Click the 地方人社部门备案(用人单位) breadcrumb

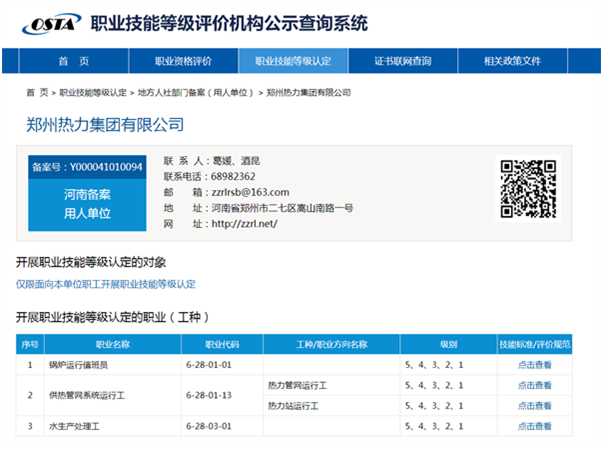[196, 93]
